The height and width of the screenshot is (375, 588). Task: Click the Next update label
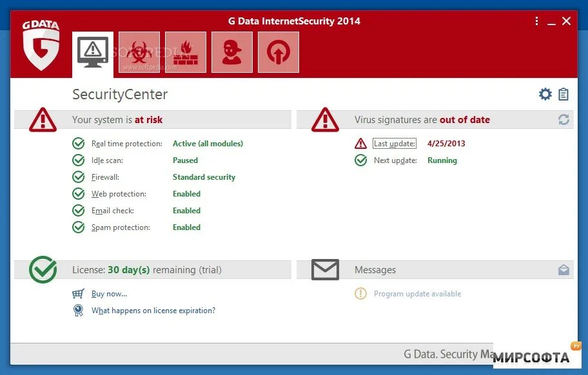[x=395, y=160]
